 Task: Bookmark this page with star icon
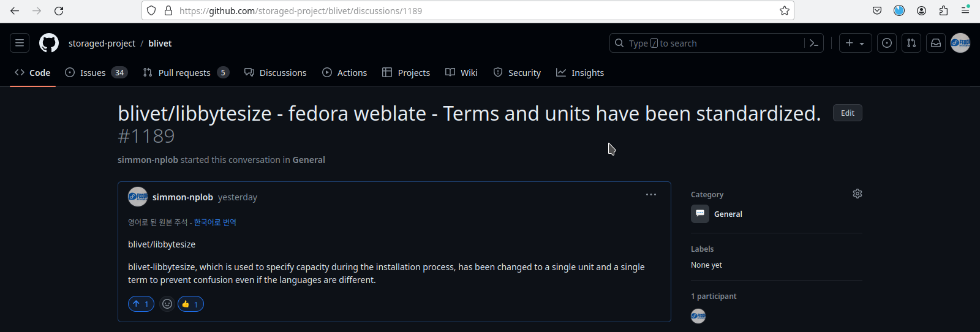(x=785, y=10)
